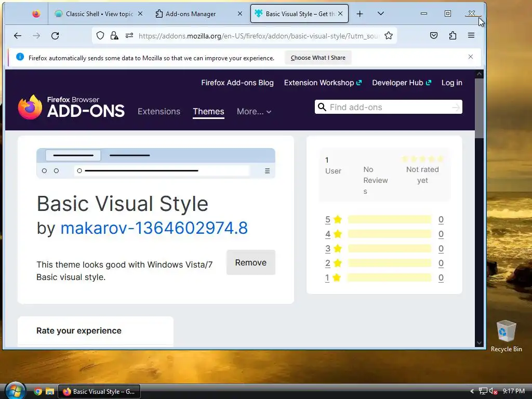This screenshot has height=399, width=532.
Task: Open the Extensions puzzle icon
Action: [x=453, y=35]
